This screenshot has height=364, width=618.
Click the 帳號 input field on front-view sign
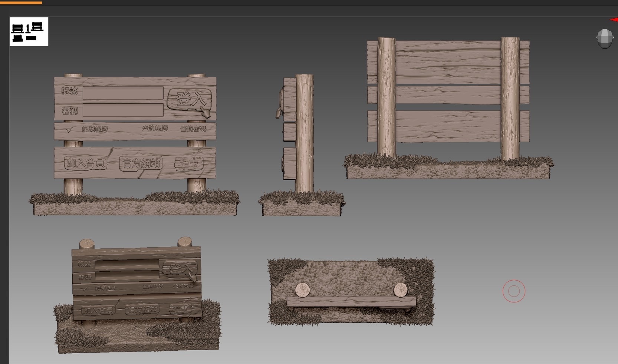pyautogui.click(x=123, y=93)
